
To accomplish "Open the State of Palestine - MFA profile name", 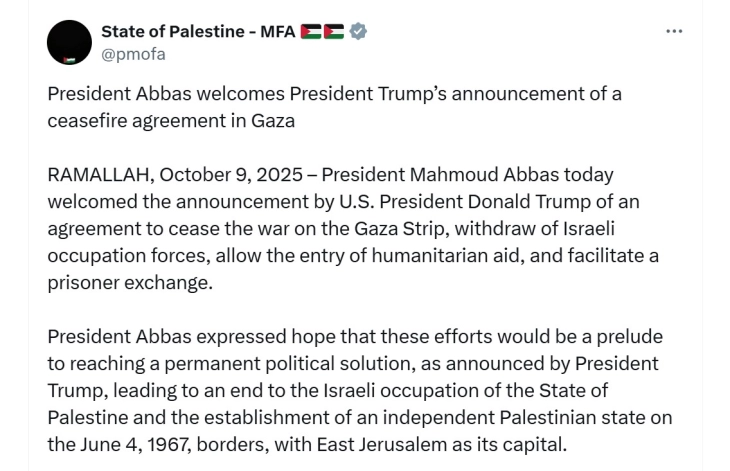I will pos(198,31).
